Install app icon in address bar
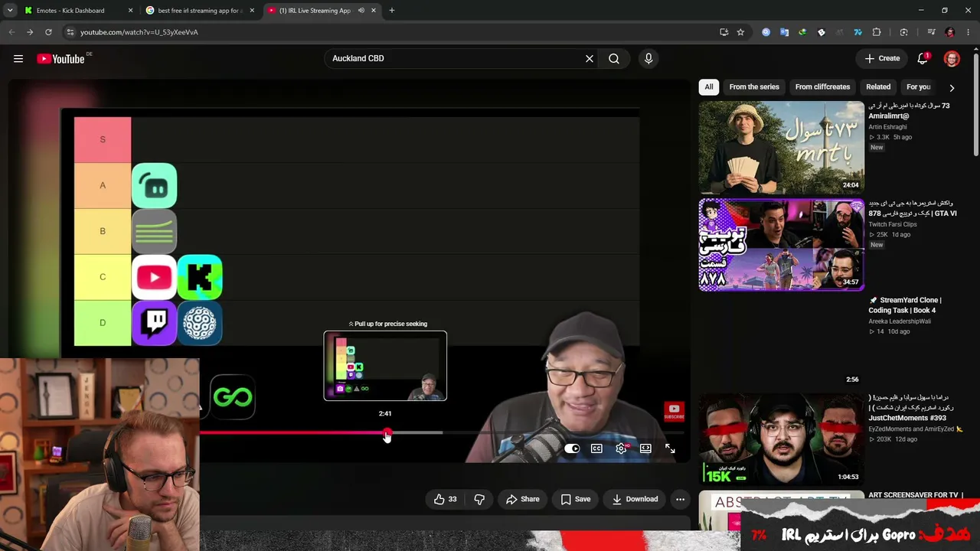 pyautogui.click(x=724, y=32)
